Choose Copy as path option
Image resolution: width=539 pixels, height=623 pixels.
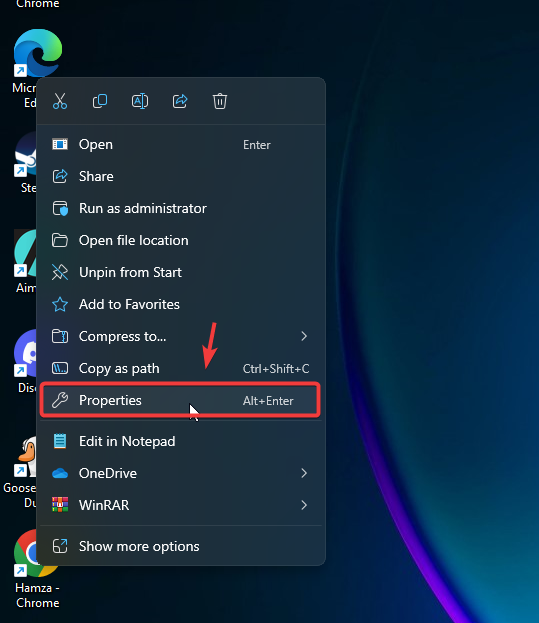tap(181, 368)
